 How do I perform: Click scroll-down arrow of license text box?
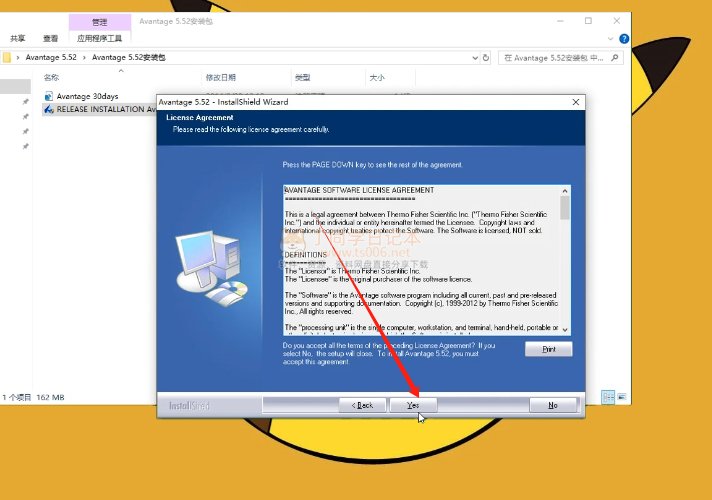tap(565, 330)
